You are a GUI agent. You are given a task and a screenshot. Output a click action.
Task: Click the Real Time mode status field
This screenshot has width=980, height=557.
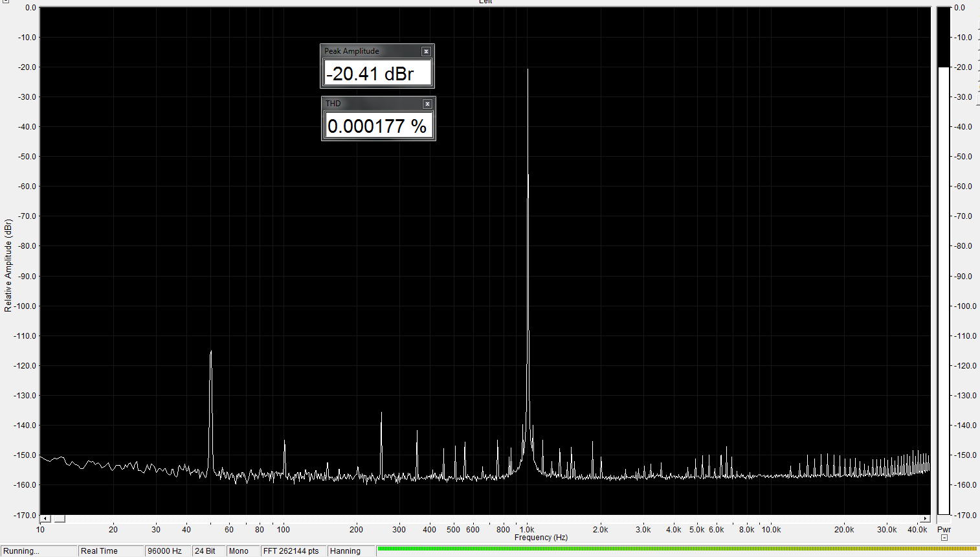pyautogui.click(x=111, y=551)
